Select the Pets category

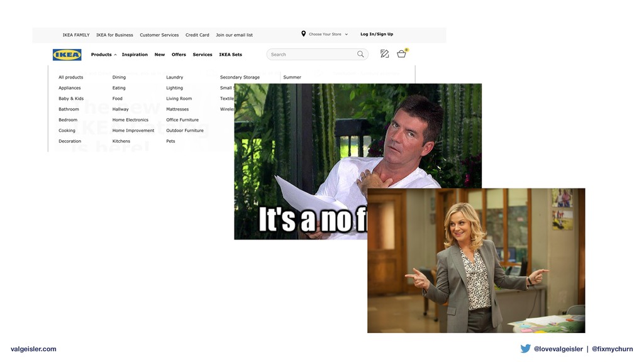[170, 141]
